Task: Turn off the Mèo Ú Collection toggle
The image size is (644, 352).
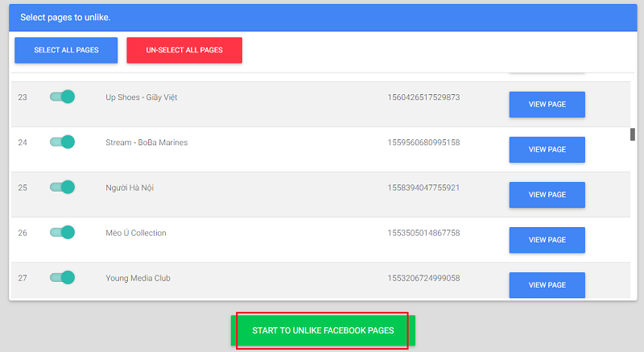Action: click(62, 232)
